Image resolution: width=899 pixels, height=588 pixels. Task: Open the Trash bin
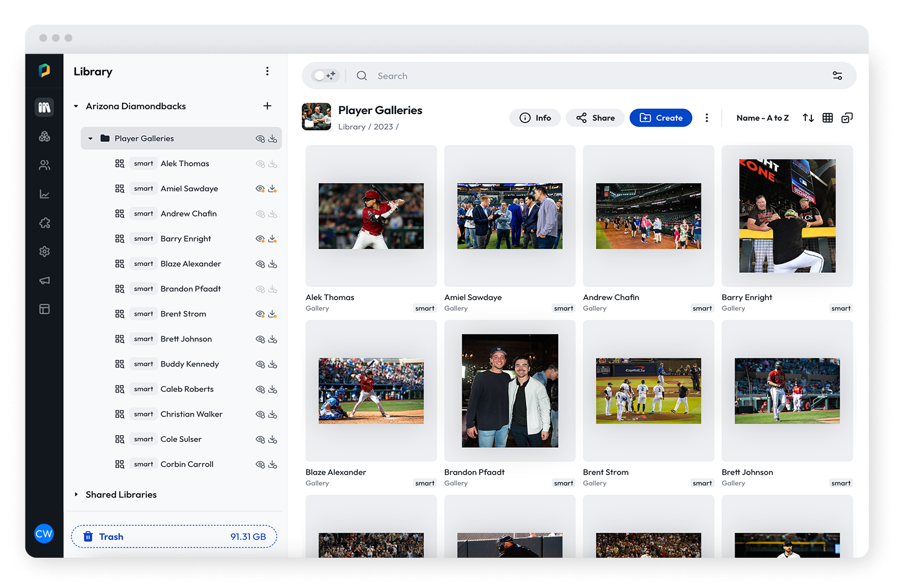pos(174,537)
